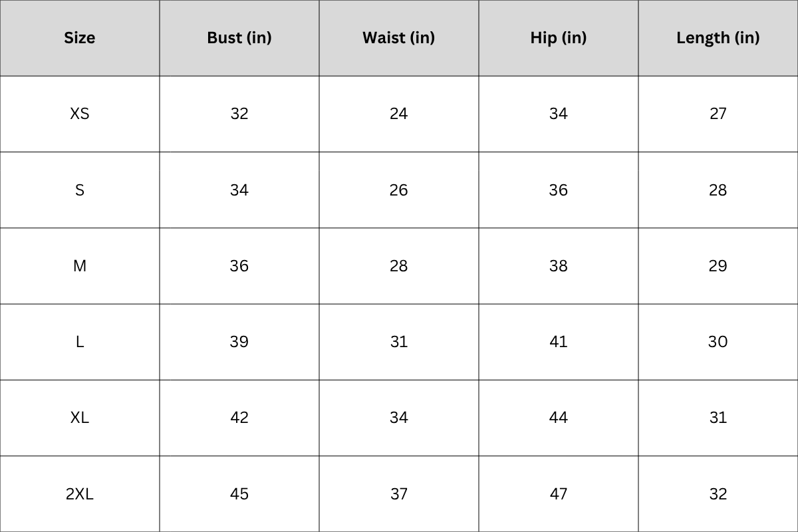Click the Size column header
The height and width of the screenshot is (532, 798).
[80, 38]
